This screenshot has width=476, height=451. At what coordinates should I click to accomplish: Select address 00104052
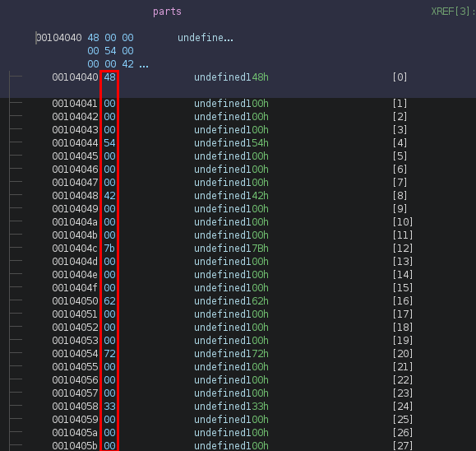click(75, 328)
